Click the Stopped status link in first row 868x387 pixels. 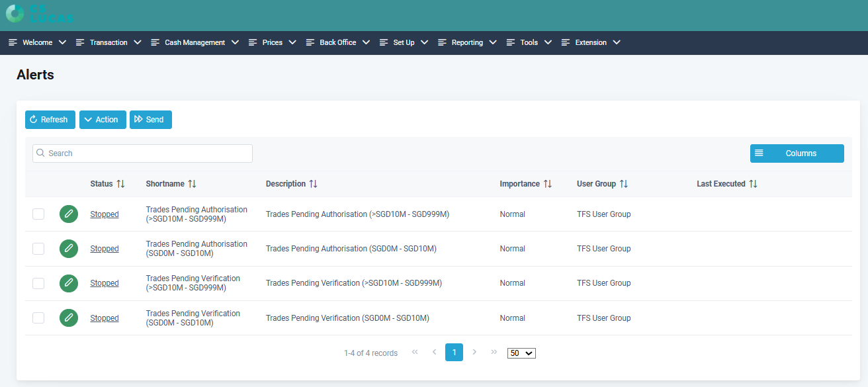(105, 214)
